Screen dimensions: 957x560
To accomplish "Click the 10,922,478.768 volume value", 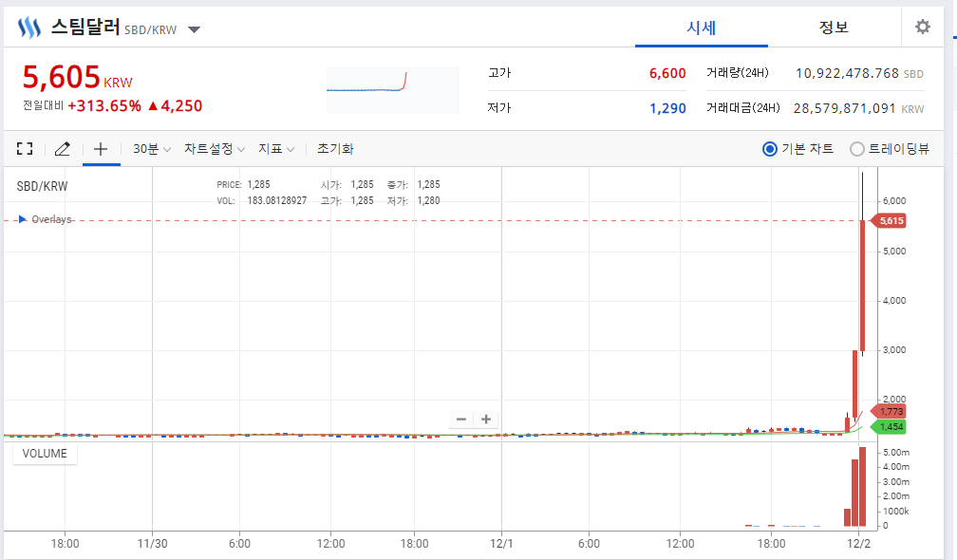I will (847, 73).
